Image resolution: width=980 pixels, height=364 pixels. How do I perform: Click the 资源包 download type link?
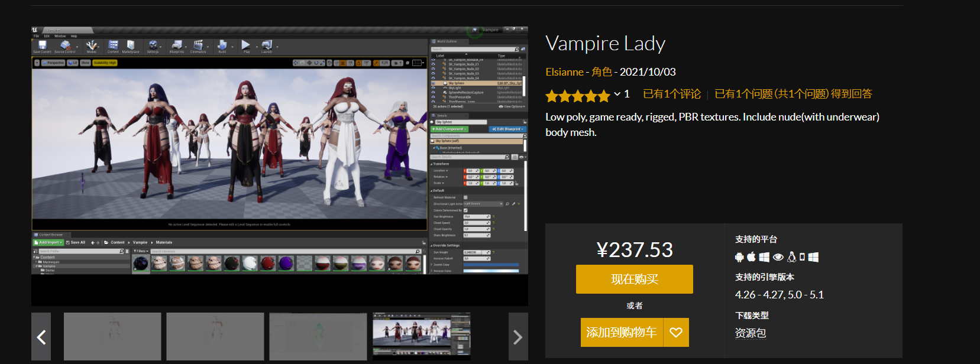pyautogui.click(x=751, y=333)
